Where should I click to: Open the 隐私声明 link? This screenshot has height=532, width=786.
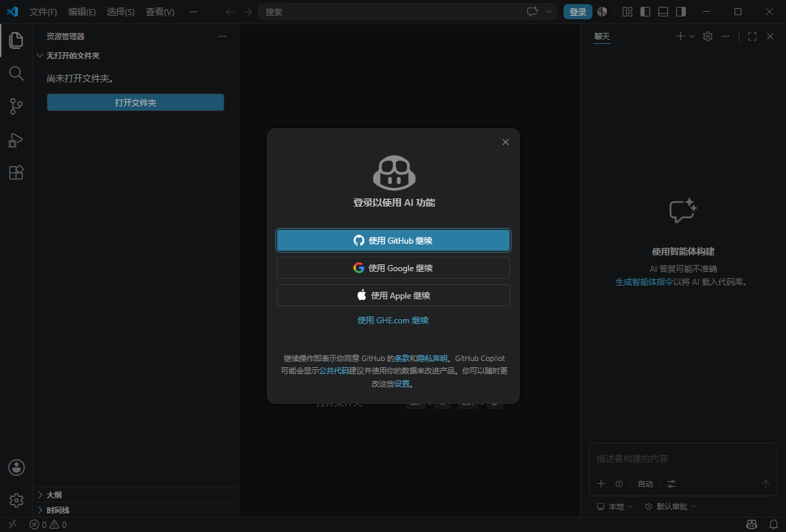432,358
